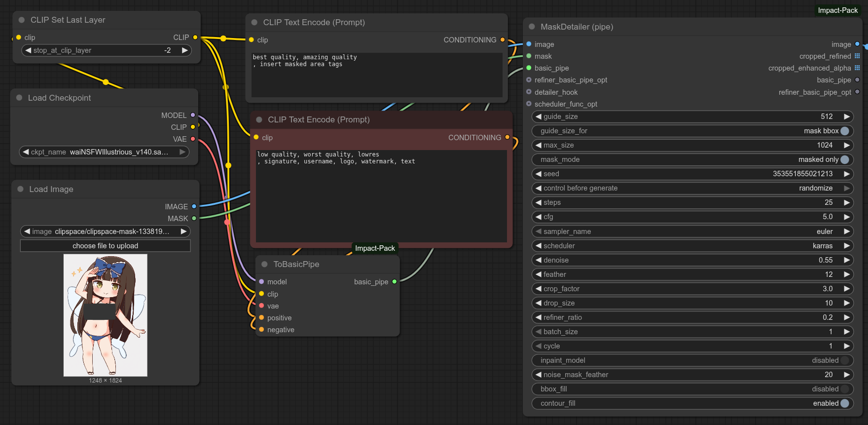Click the ToBasicPipe node collapse dot
Screen dimensions: 868x425
[264, 264]
